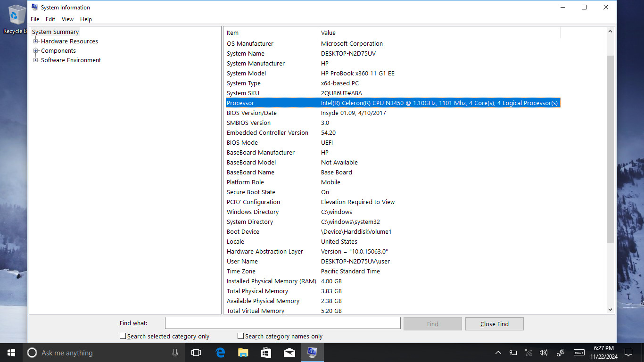Expand the Components tree node
The height and width of the screenshot is (362, 644).
coord(35,51)
